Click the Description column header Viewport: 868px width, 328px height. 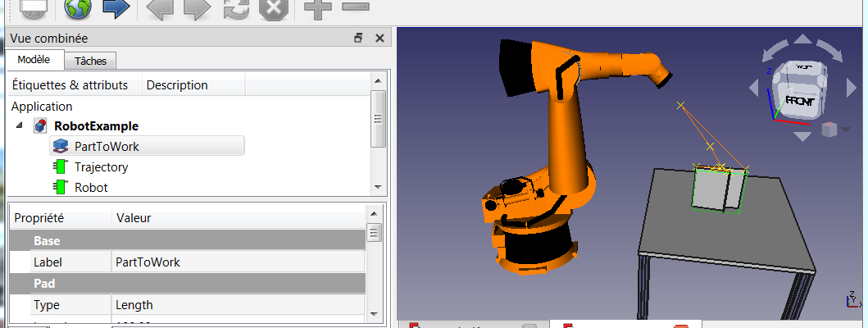coord(177,85)
